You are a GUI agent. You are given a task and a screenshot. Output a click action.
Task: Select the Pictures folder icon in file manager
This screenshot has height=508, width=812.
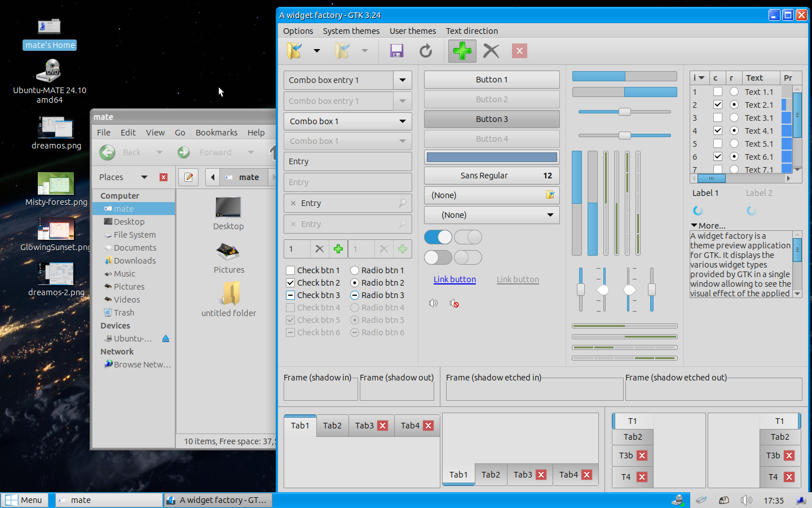point(228,252)
